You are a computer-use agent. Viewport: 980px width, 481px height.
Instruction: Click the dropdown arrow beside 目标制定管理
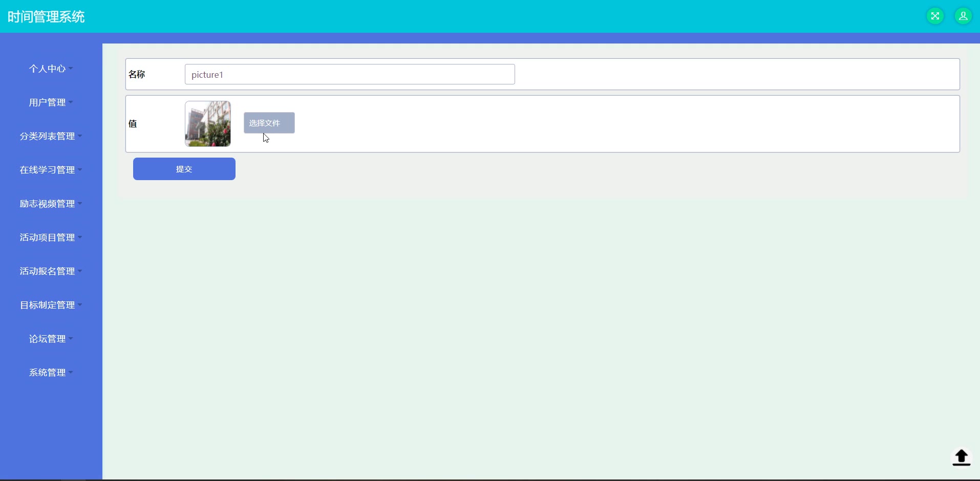[80, 304]
